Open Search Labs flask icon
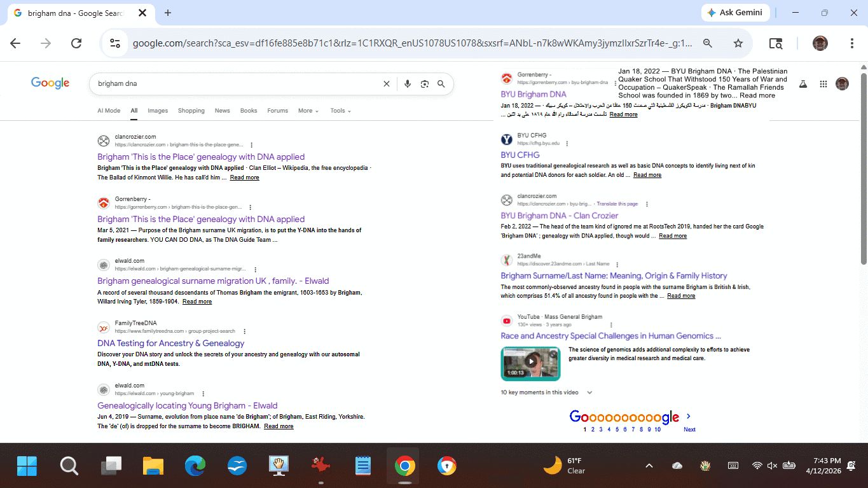 tap(803, 84)
